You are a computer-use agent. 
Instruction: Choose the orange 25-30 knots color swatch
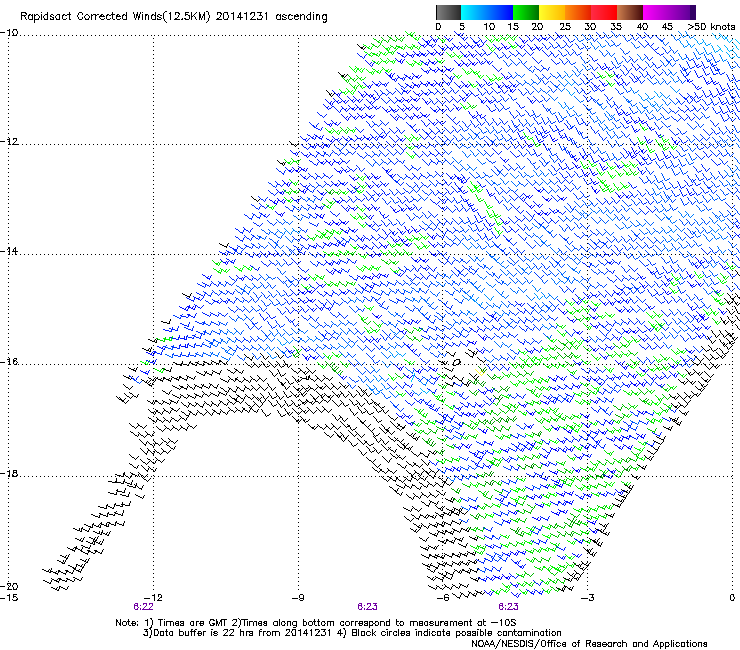pyautogui.click(x=578, y=12)
